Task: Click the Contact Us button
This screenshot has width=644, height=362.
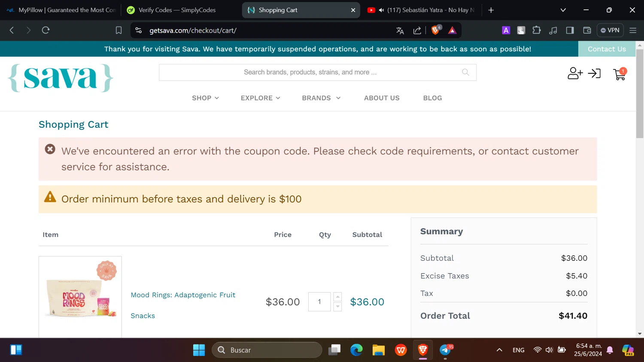Action: click(607, 49)
